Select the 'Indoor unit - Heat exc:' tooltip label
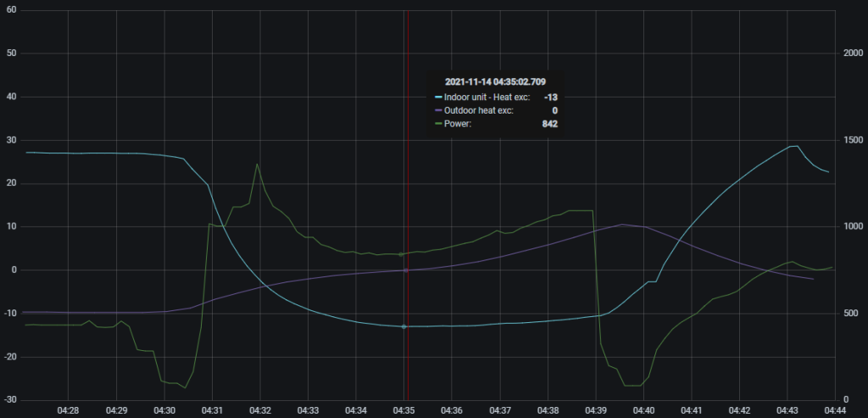 pos(487,98)
